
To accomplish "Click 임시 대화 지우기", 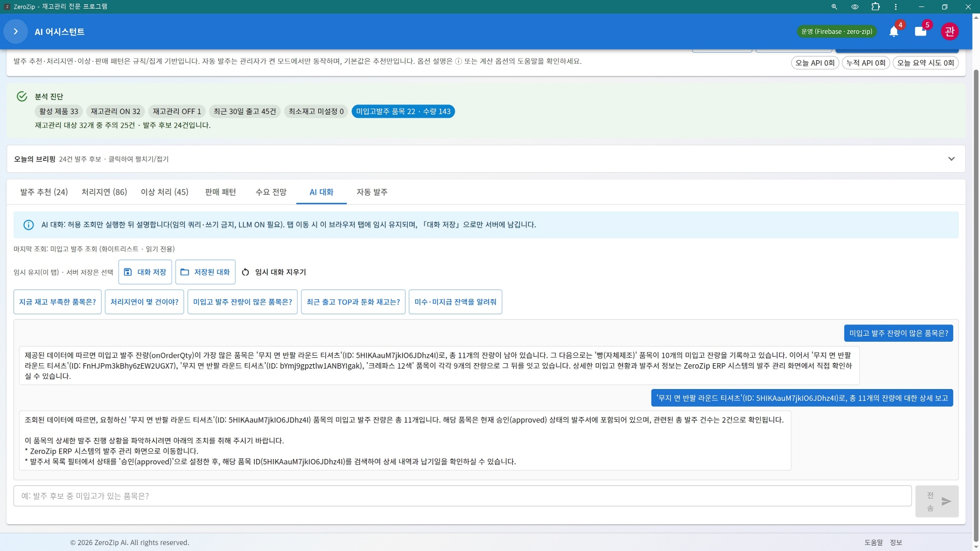I will pyautogui.click(x=274, y=272).
